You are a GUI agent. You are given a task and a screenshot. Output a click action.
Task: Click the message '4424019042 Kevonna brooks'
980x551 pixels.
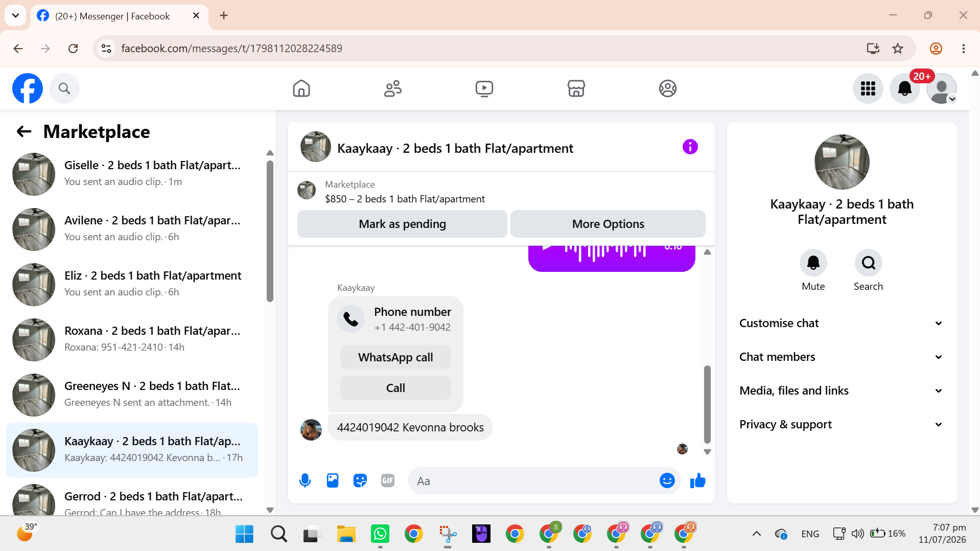[410, 427]
